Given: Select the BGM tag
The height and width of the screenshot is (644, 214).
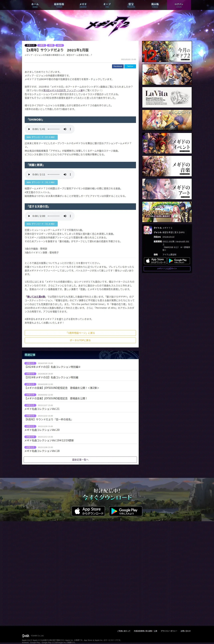Looking at the screenshot, I should click(x=60, y=45).
